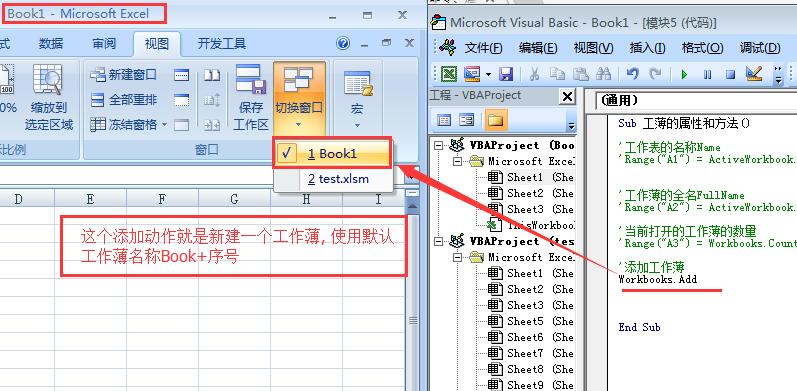Viewport: 797px width, 391px height.
Task: Choose 2 test.xlsm from window list
Action: (x=332, y=179)
